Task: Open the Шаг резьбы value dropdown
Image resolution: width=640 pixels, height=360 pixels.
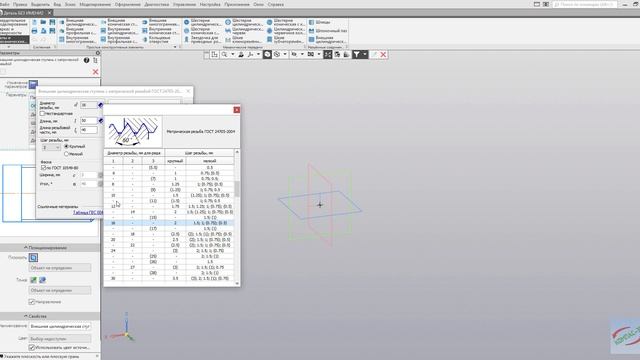Action: 51,147
